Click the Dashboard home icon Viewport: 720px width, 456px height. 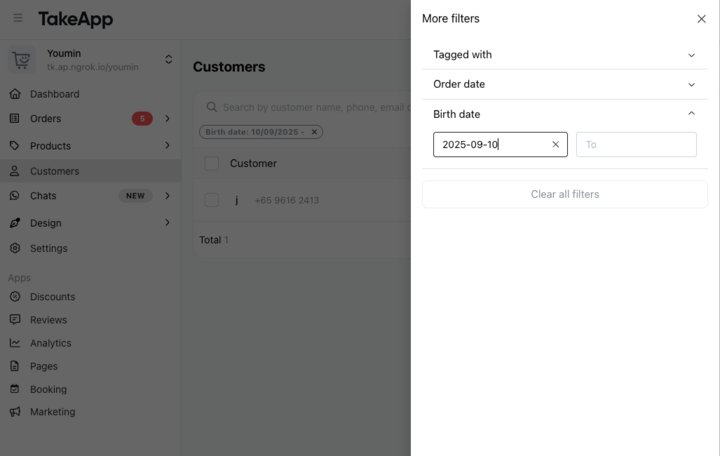click(x=15, y=94)
